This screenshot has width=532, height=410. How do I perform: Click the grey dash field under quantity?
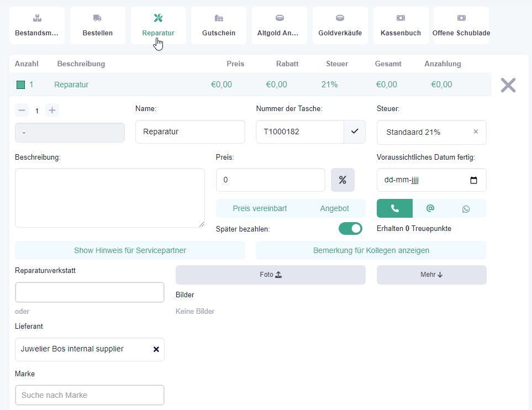tap(70, 133)
